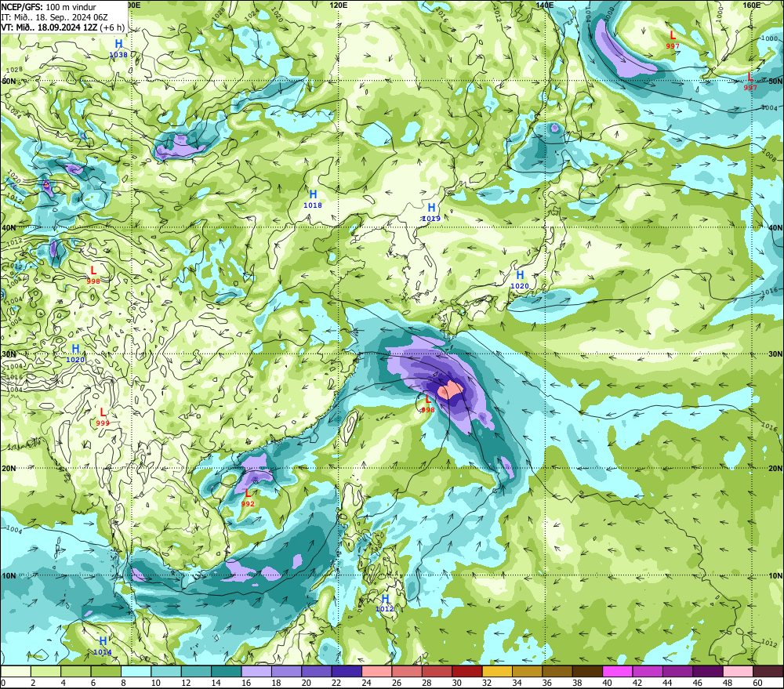The image size is (784, 689).
Task: Click the legend scale value 60
Action: coord(757,683)
